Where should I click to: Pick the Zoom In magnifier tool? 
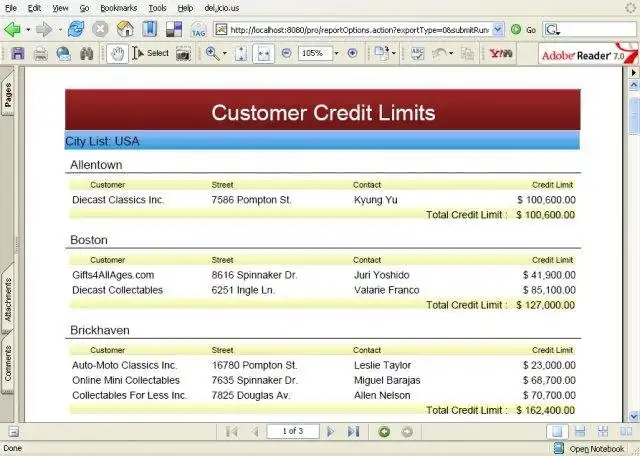(212, 53)
